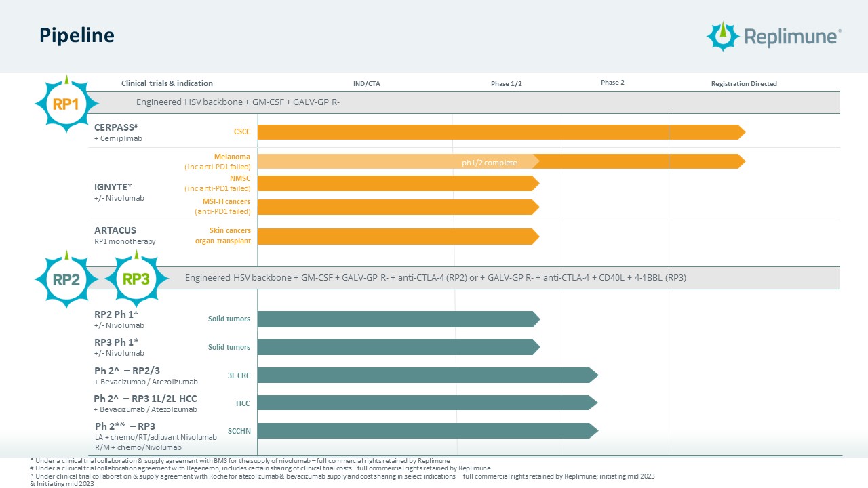This screenshot has width=868, height=488.
Task: Select the 'Ph 2 – RP3 1L/2L HCC' label
Action: pyautogui.click(x=145, y=399)
